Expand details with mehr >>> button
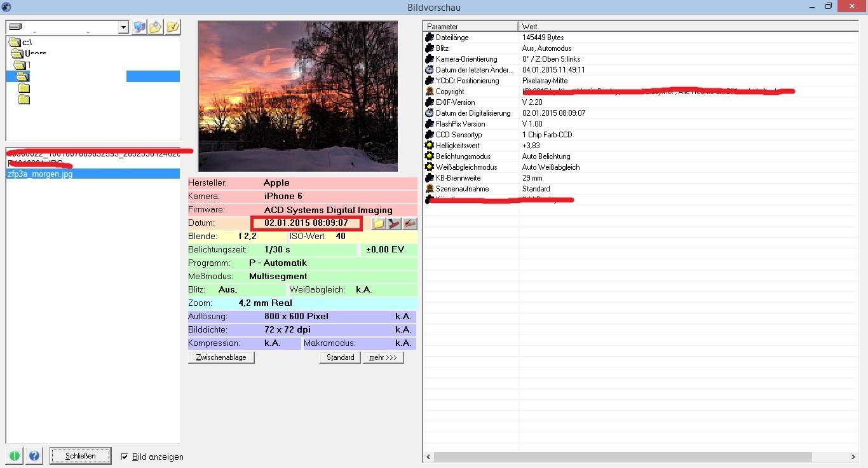 383,357
